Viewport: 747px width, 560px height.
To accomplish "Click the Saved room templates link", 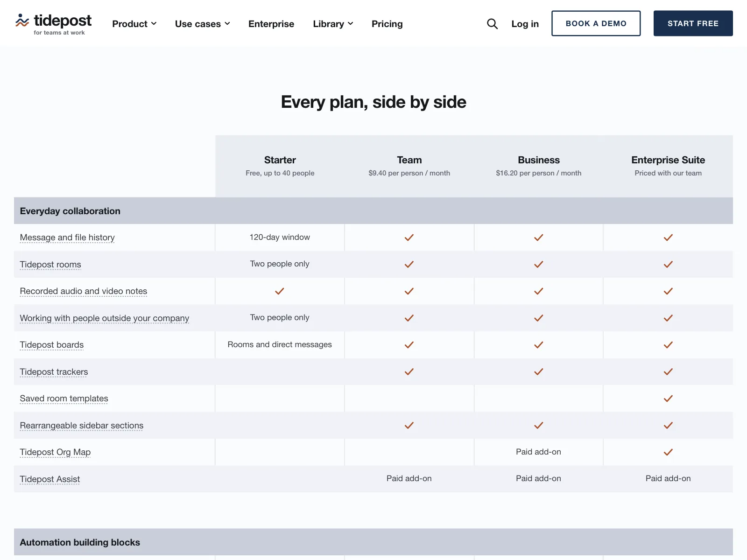I will (x=64, y=399).
